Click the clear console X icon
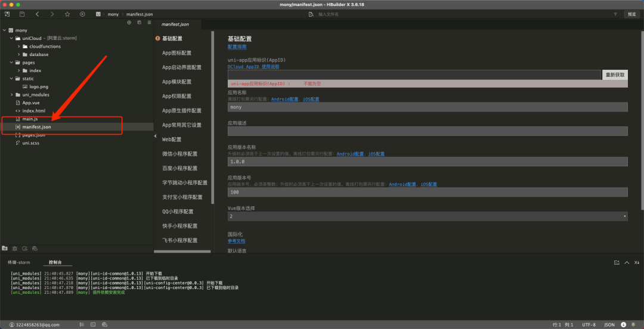Viewport: 644px width, 329px height. point(637,262)
